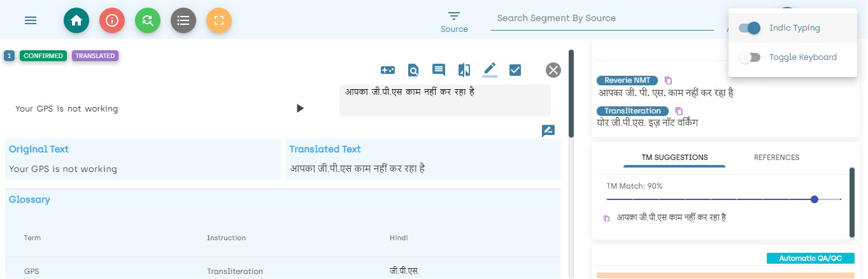Focus the Search Segment By Source field
Image resolution: width=868 pixels, height=279 pixels.
pos(602,18)
